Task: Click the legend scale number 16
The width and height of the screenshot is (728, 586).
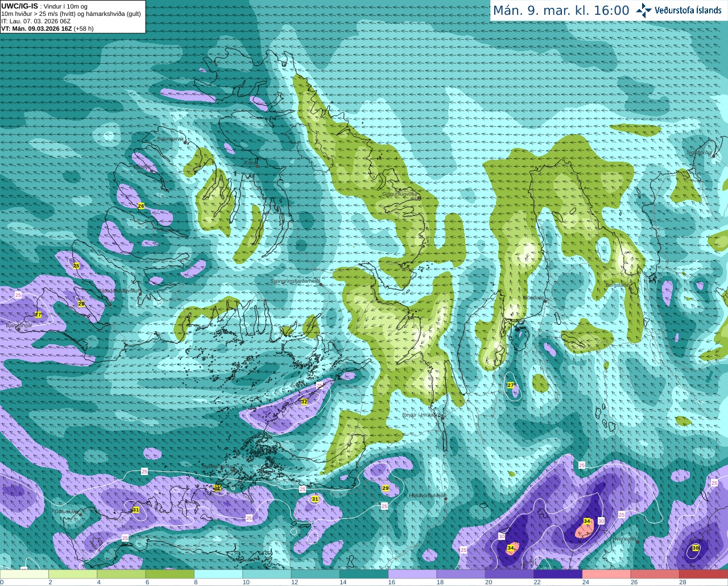Action: coord(391,582)
